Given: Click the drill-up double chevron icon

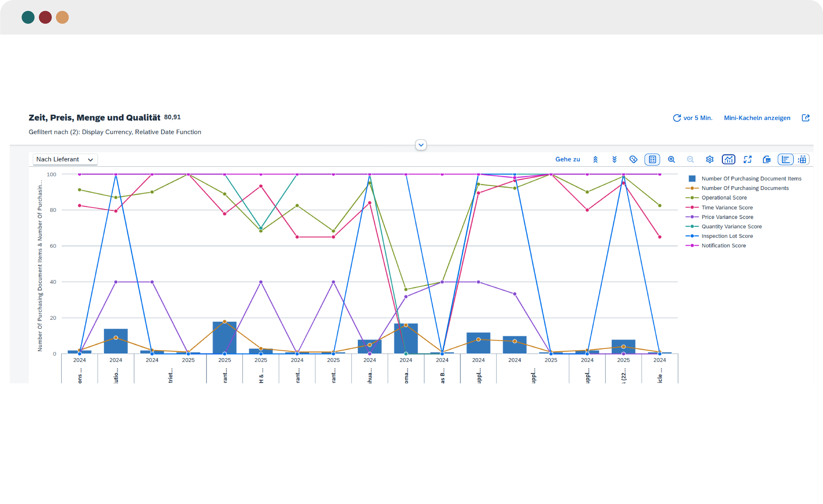Looking at the screenshot, I should 595,160.
